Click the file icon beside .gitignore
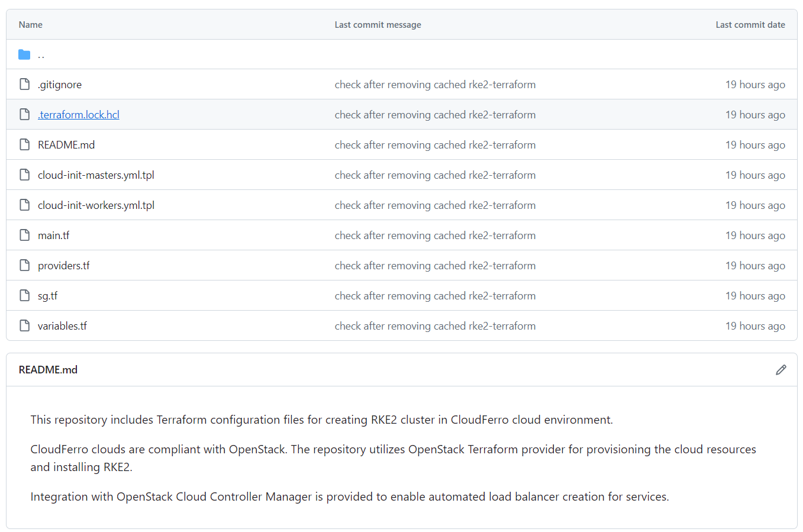 pos(24,85)
